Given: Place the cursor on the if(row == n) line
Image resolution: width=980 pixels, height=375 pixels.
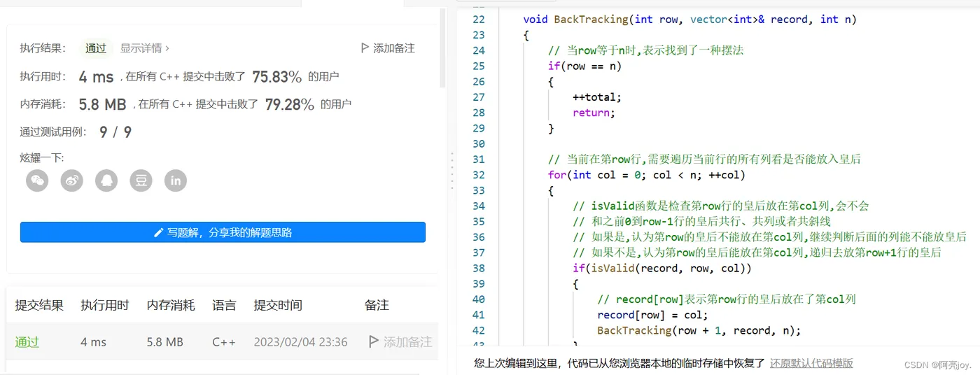Looking at the screenshot, I should [x=584, y=66].
